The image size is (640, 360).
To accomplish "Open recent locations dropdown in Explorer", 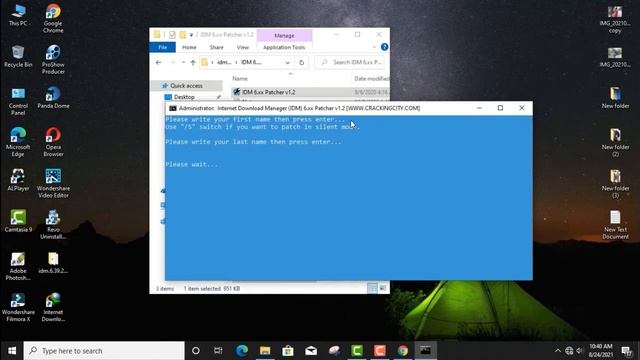I will click(183, 62).
